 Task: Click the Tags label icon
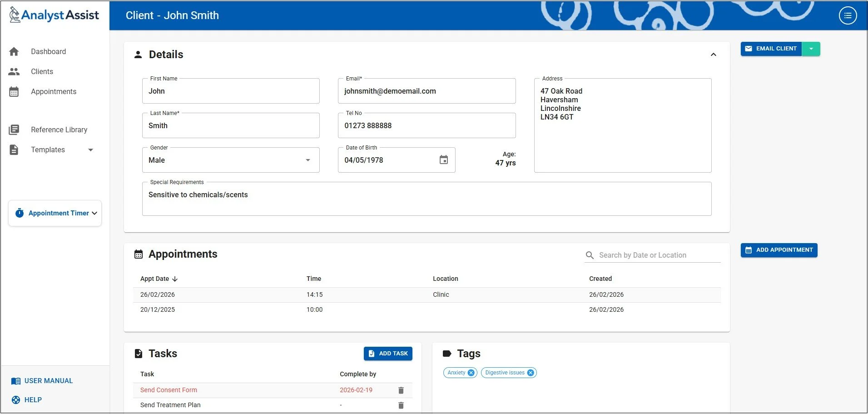[447, 354]
